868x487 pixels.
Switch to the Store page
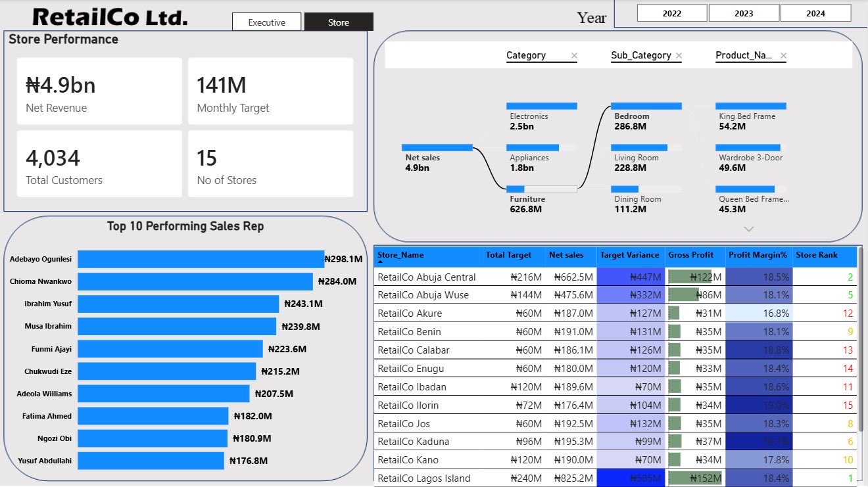click(x=339, y=22)
